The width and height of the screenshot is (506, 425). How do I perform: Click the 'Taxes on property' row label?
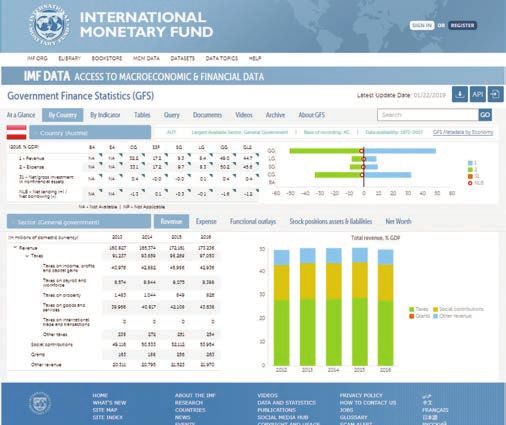pyautogui.click(x=62, y=295)
